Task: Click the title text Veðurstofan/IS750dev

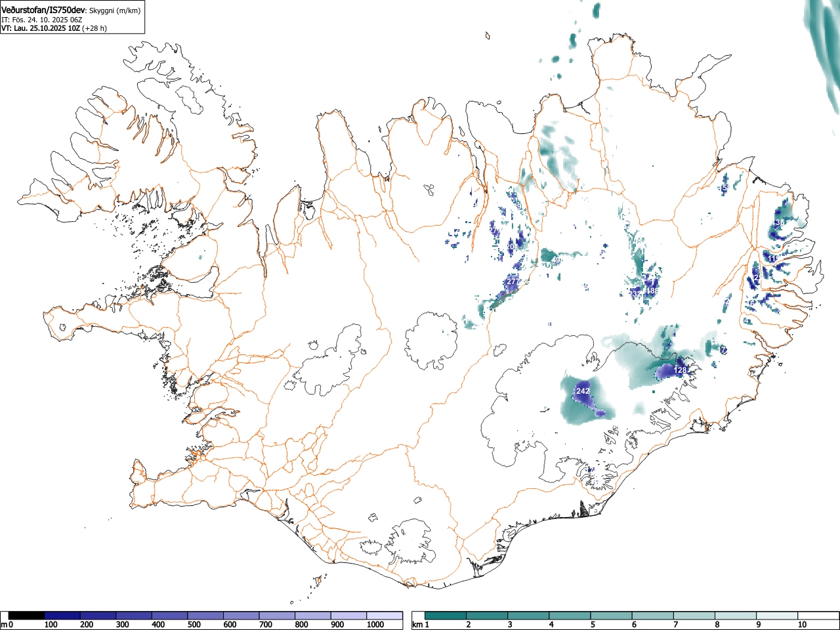Action: [43, 9]
